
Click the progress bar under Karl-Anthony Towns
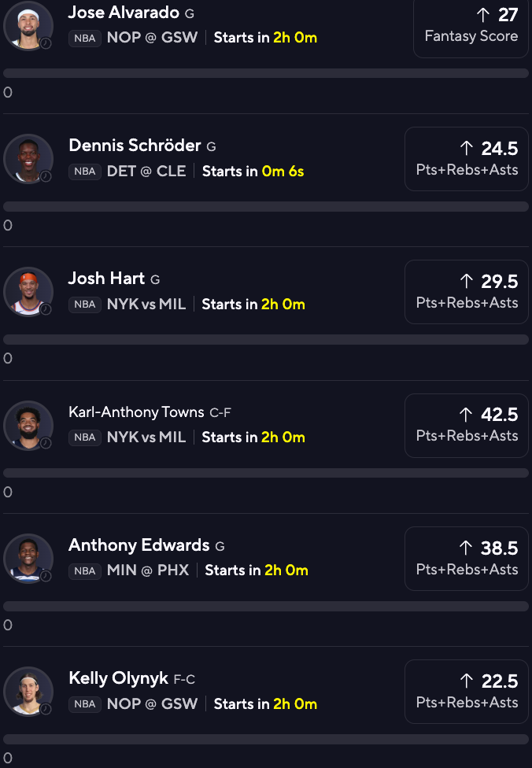point(266,473)
